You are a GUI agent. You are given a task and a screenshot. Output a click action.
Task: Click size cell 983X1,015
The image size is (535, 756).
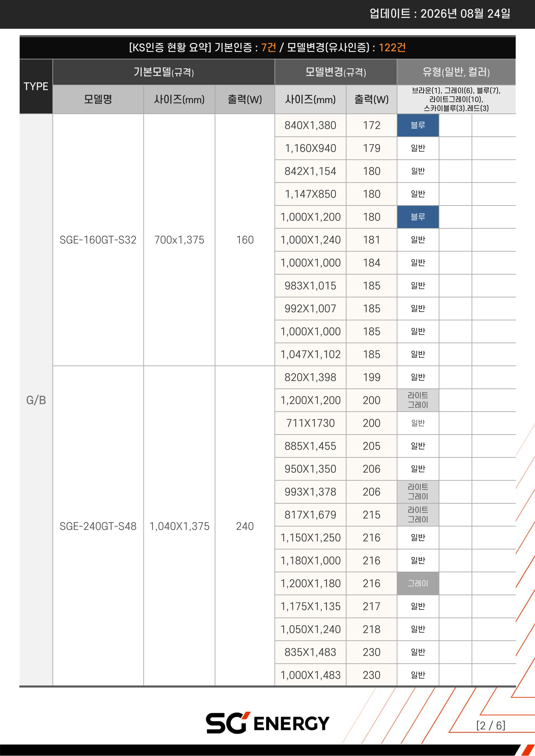pyautogui.click(x=310, y=286)
